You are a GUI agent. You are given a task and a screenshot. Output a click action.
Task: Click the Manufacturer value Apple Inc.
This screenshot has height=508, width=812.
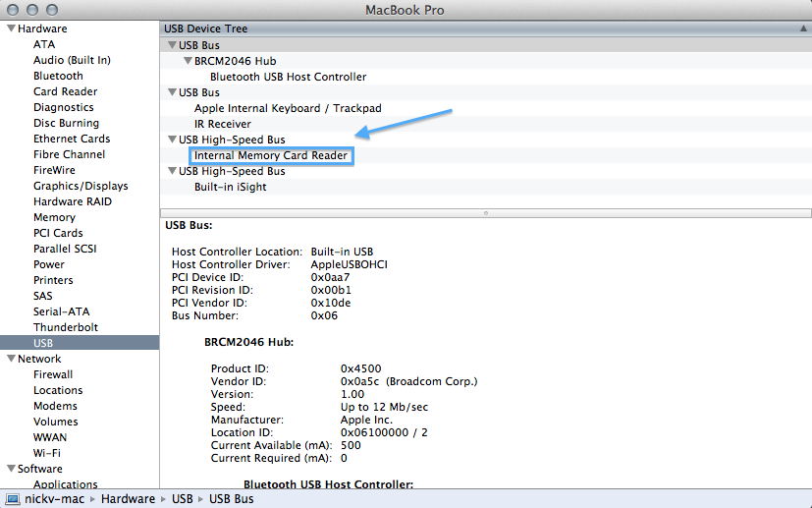[x=366, y=420]
